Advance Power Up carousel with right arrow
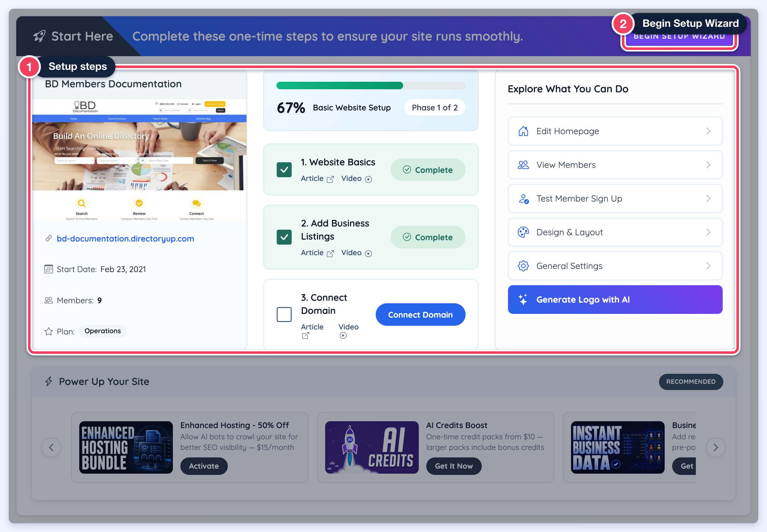 click(x=715, y=447)
